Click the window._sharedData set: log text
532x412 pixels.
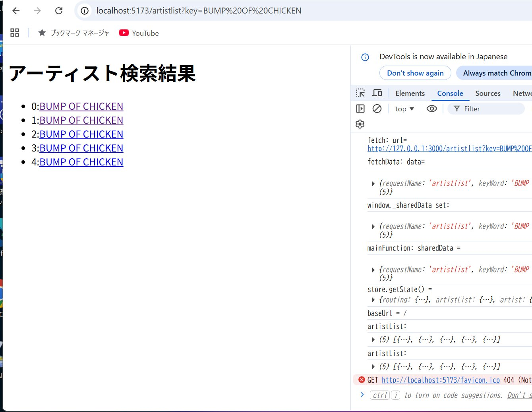click(408, 205)
